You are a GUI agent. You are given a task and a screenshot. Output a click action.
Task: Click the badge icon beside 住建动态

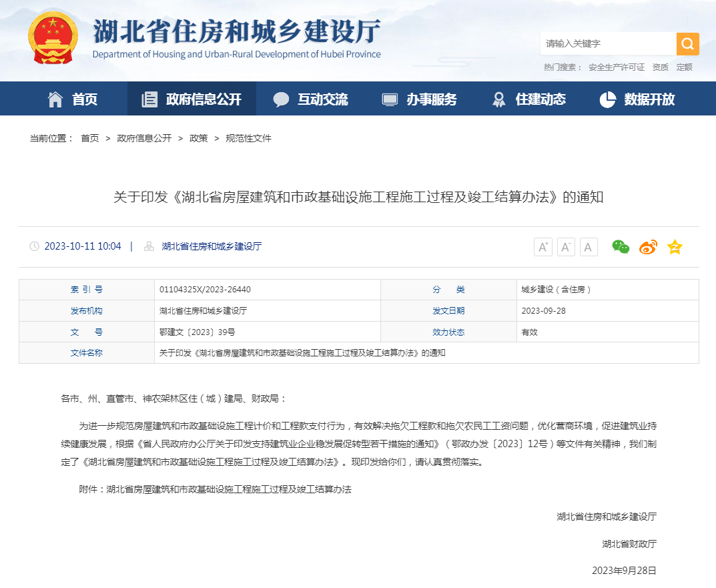coord(498,99)
